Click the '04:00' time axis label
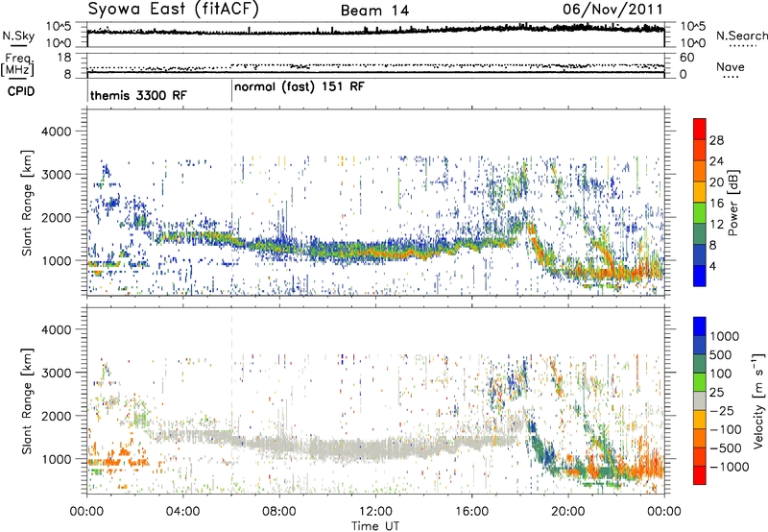The height and width of the screenshot is (532, 768). click(x=183, y=511)
